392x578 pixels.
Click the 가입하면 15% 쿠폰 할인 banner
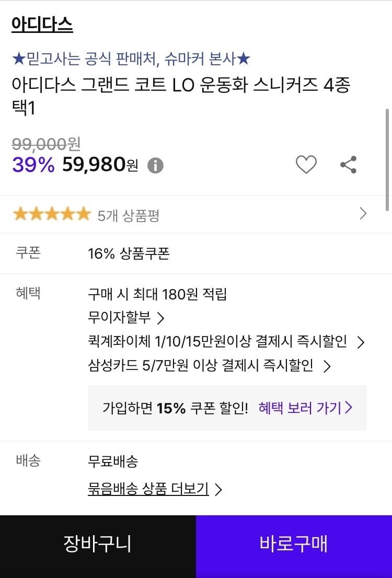point(227,408)
